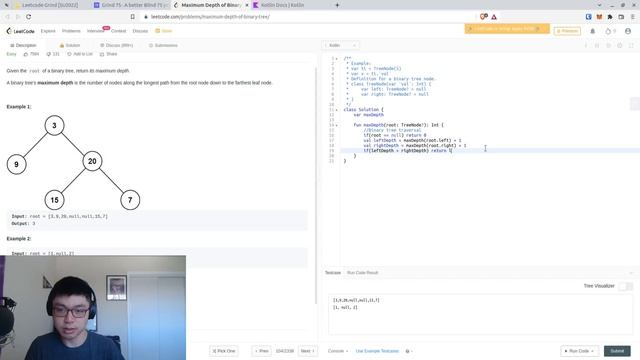Screen dimensions: 640x360
Task: Click the address bar URL
Action: [210, 17]
